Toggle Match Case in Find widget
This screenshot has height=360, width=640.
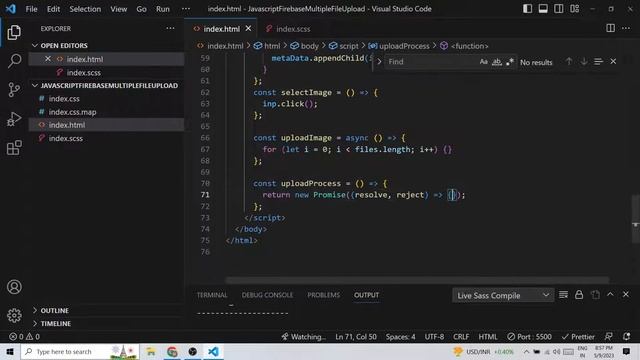(483, 62)
